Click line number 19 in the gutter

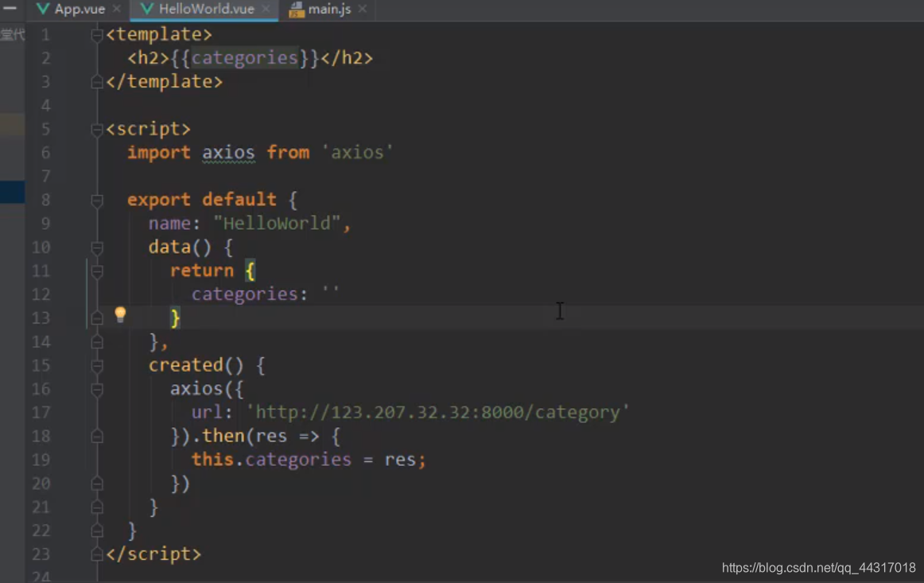pos(41,460)
